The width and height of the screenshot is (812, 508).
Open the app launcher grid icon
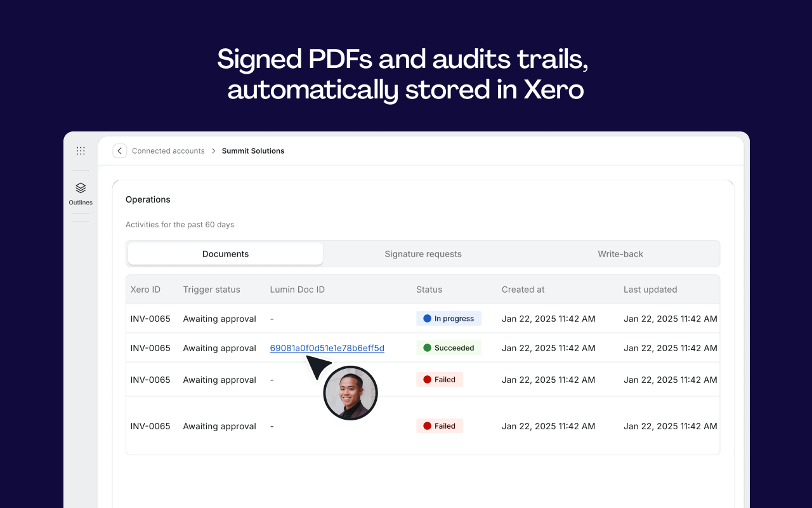[81, 151]
